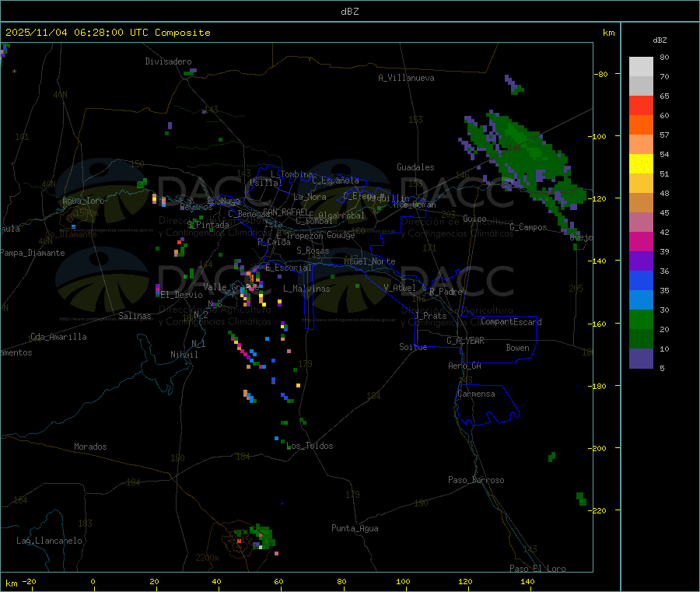
Task: Click the Divisadero place label
Action: click(168, 61)
